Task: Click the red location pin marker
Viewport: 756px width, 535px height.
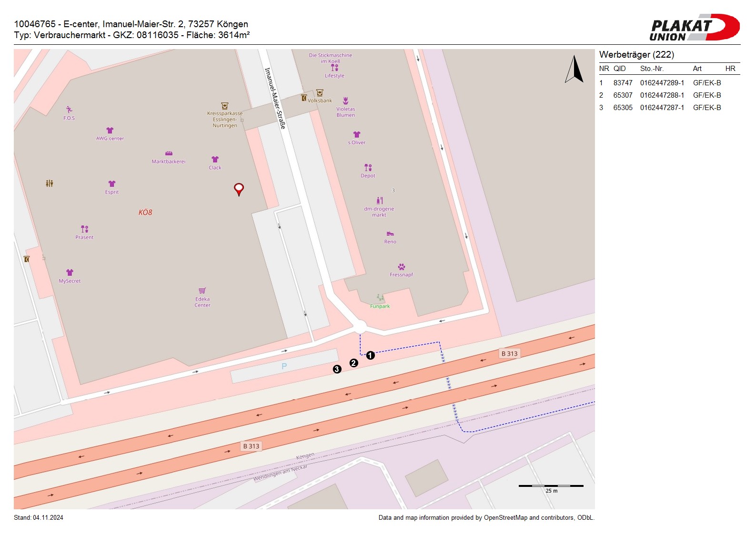Action: click(239, 189)
